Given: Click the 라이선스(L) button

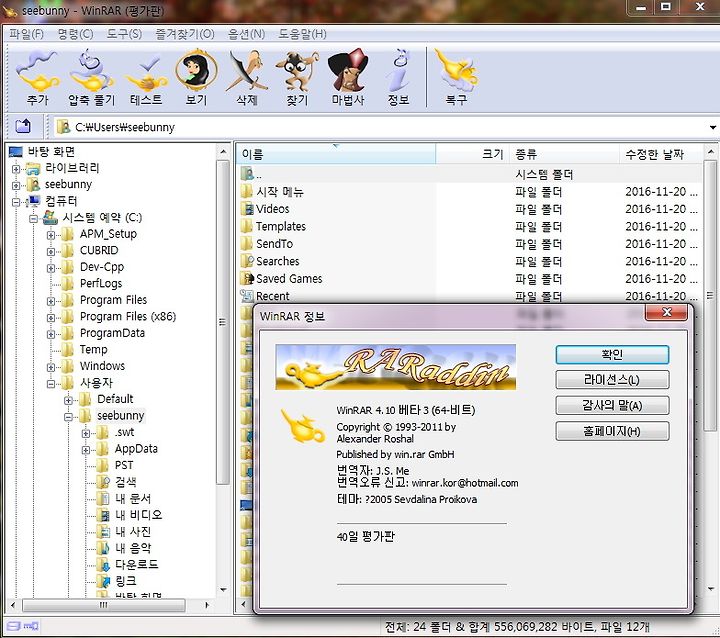Looking at the screenshot, I should (x=612, y=380).
